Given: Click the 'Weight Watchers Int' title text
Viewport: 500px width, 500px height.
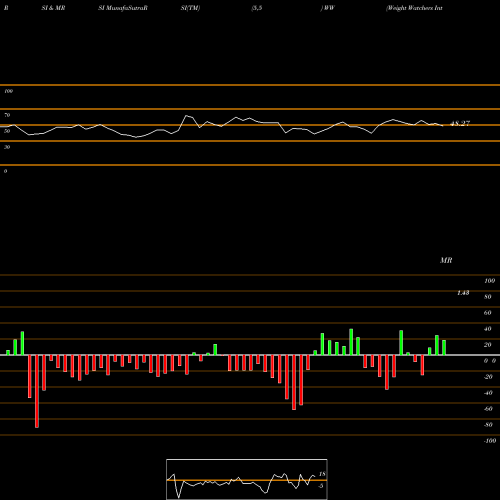Looking at the screenshot, I should pyautogui.click(x=414, y=8).
